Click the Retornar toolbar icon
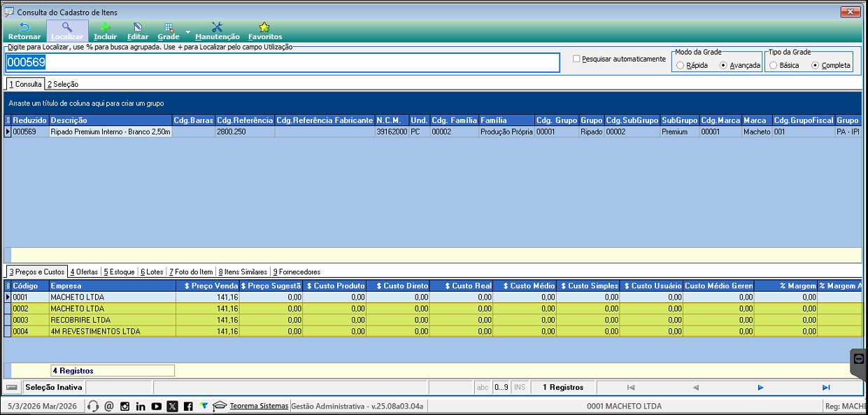 [x=24, y=31]
